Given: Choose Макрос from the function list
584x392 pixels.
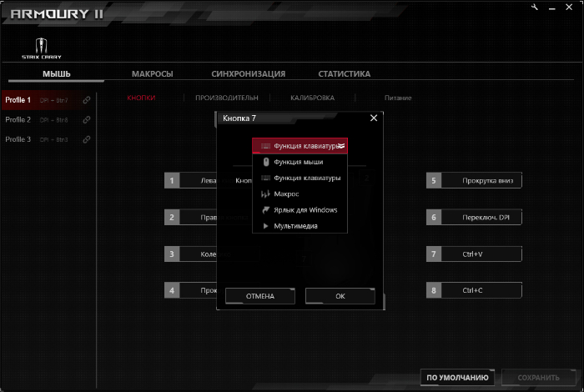Looking at the screenshot, I should pyautogui.click(x=300, y=194).
